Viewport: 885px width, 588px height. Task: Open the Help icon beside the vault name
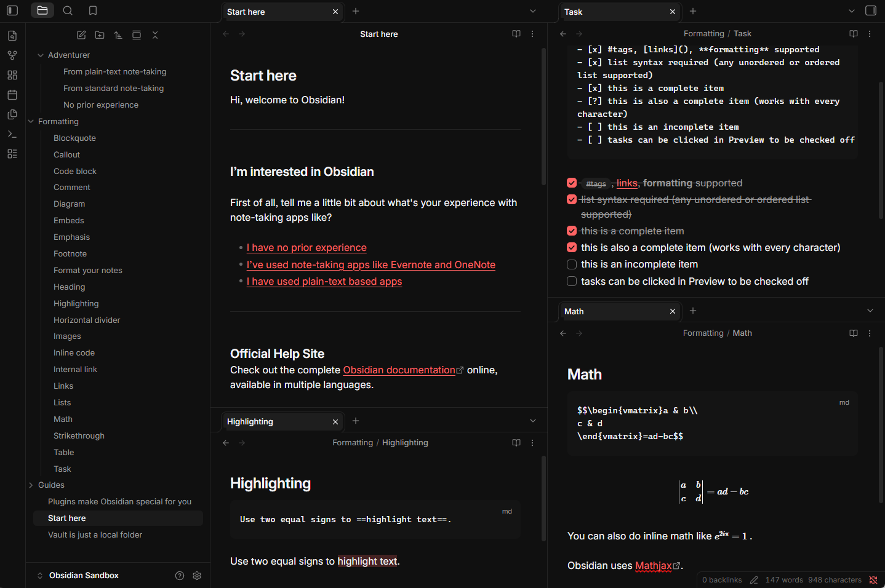coord(180,576)
